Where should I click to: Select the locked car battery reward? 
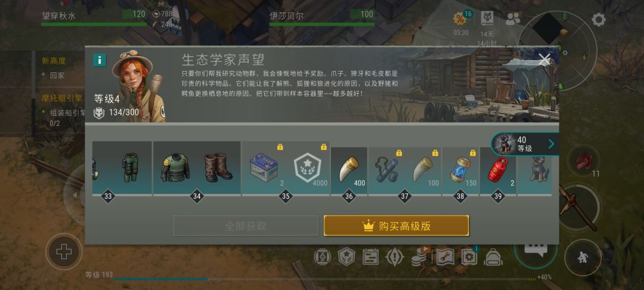pos(264,168)
